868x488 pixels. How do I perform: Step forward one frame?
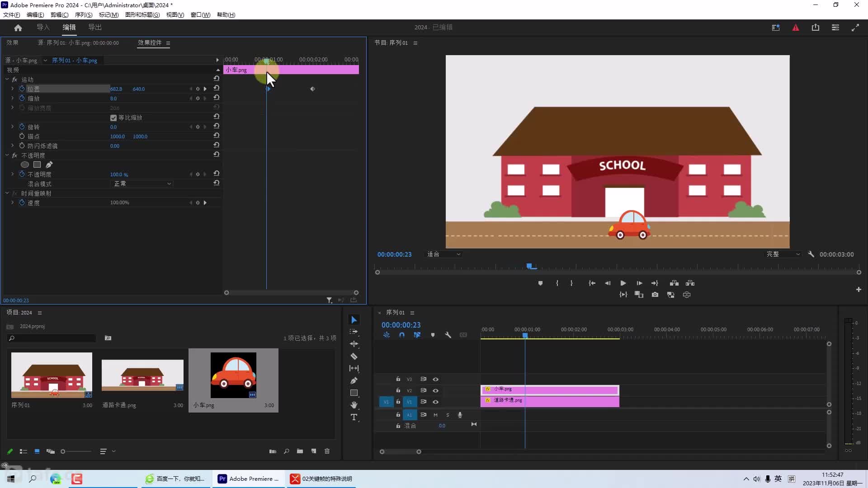coord(639,283)
